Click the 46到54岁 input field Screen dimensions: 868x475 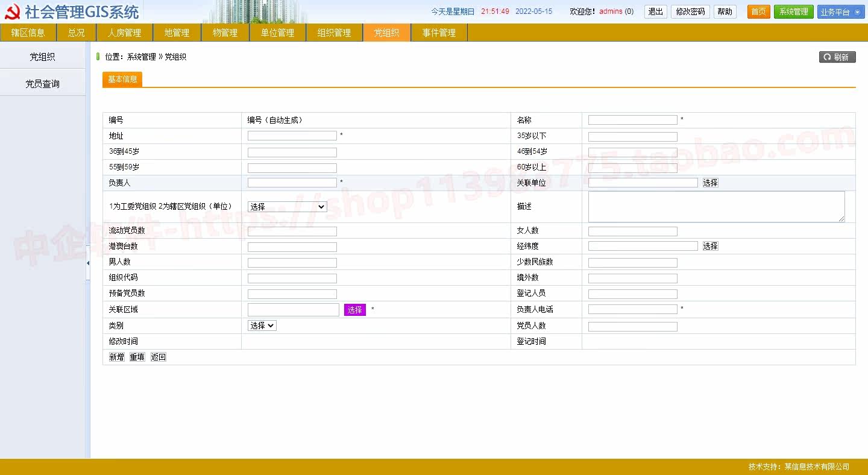(x=633, y=153)
